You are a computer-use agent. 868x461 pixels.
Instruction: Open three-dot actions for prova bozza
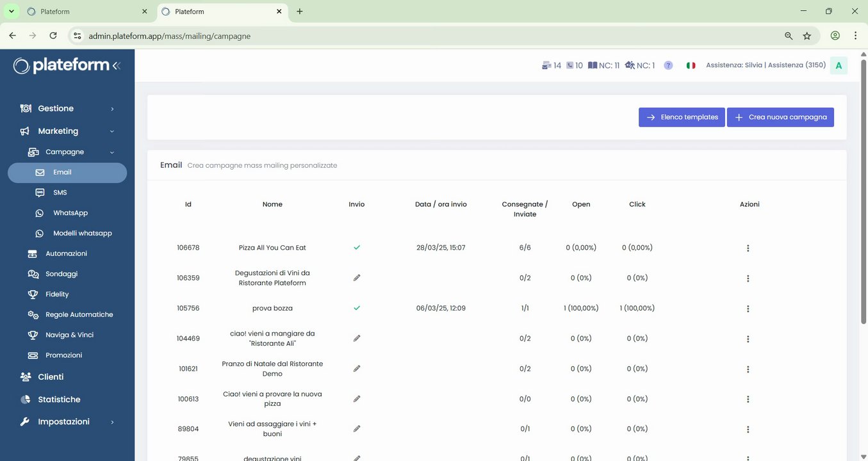click(x=748, y=309)
